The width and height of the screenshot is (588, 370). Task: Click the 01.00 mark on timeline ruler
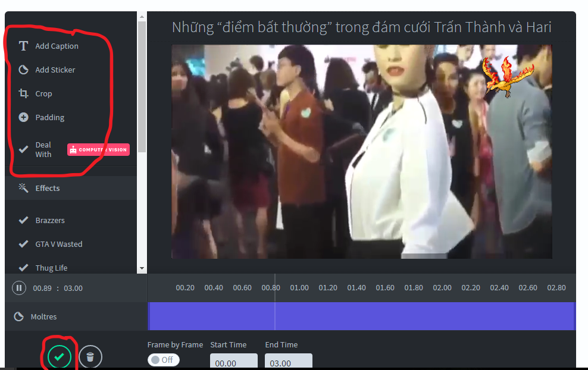point(299,287)
